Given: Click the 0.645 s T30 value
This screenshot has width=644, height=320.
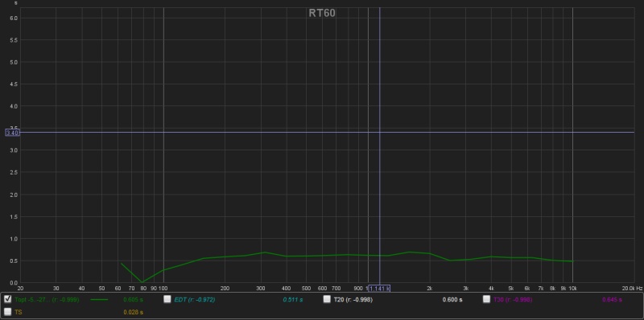Looking at the screenshot, I should click(x=612, y=299).
